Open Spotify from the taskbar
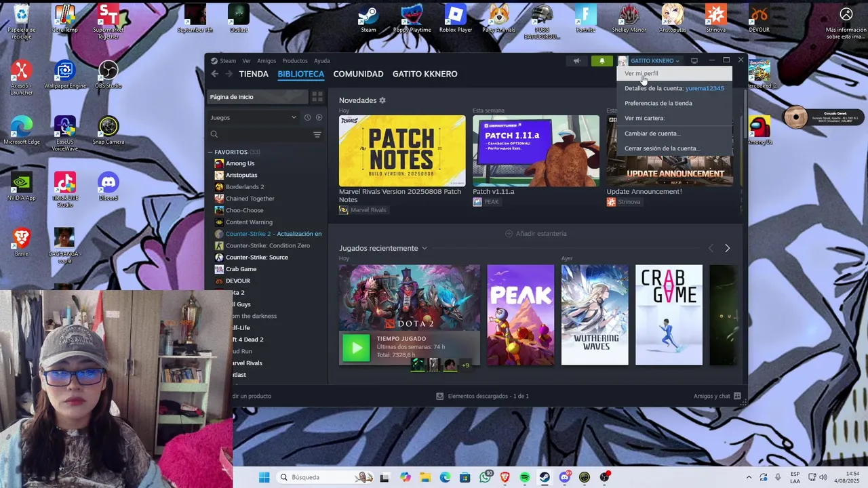Screen dimensions: 868x488 coord(525,477)
